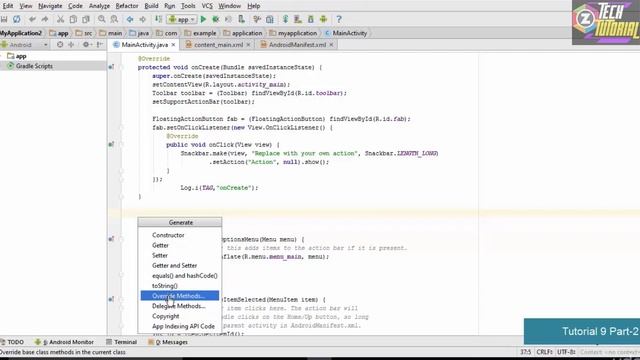The image size is (640, 360).
Task: Click the Synchronize toolbar icon
Action: coord(17,19)
